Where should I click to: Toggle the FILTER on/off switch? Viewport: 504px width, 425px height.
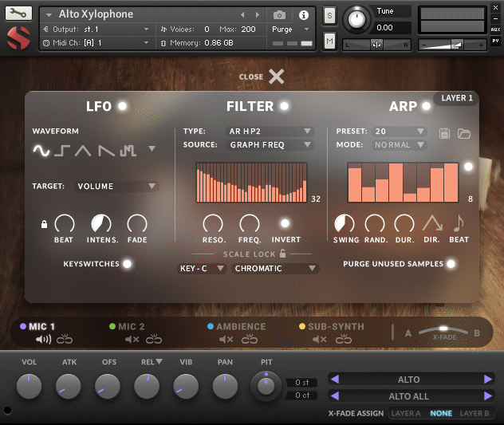point(284,106)
